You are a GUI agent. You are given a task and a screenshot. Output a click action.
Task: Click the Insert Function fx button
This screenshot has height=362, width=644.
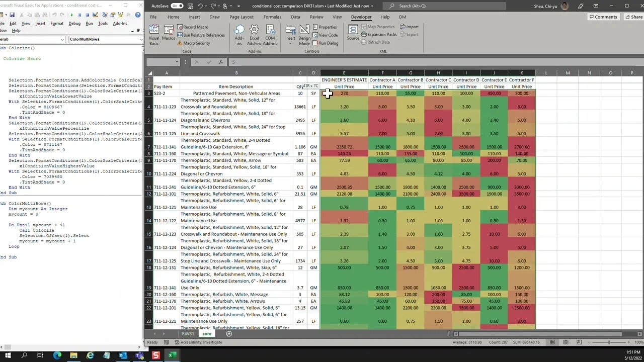pyautogui.click(x=221, y=62)
